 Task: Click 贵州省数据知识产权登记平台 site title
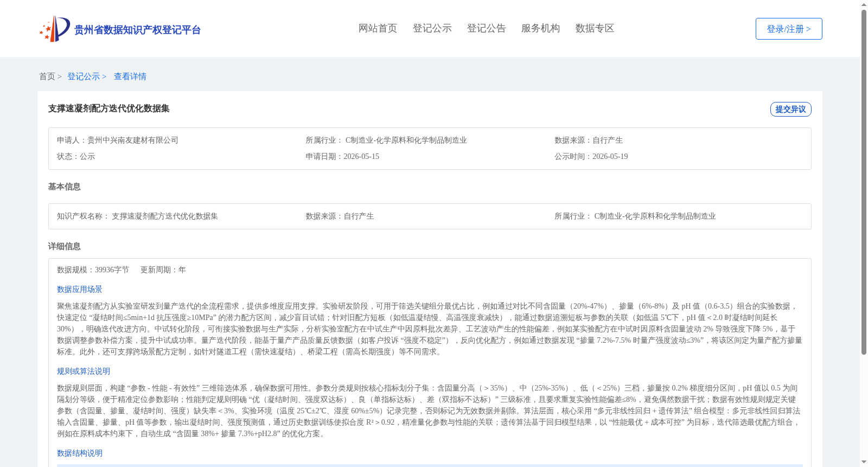tap(137, 30)
